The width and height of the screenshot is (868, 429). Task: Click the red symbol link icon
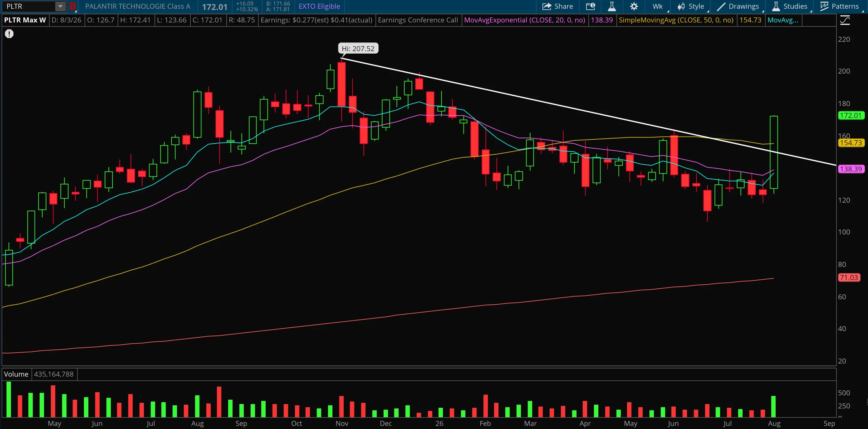pos(72,6)
